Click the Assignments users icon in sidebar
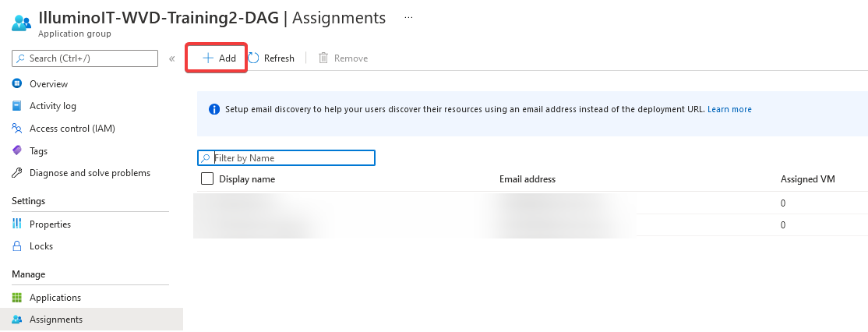 tap(16, 320)
